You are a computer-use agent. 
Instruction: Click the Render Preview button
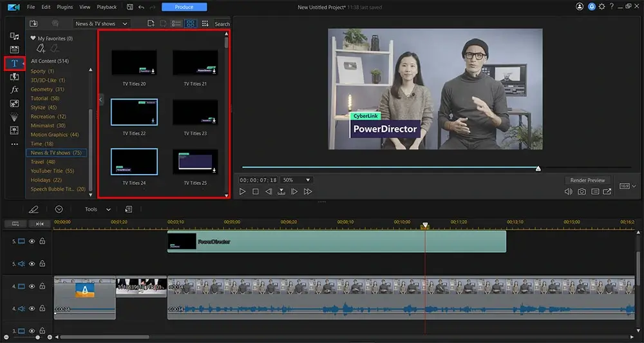tap(587, 181)
